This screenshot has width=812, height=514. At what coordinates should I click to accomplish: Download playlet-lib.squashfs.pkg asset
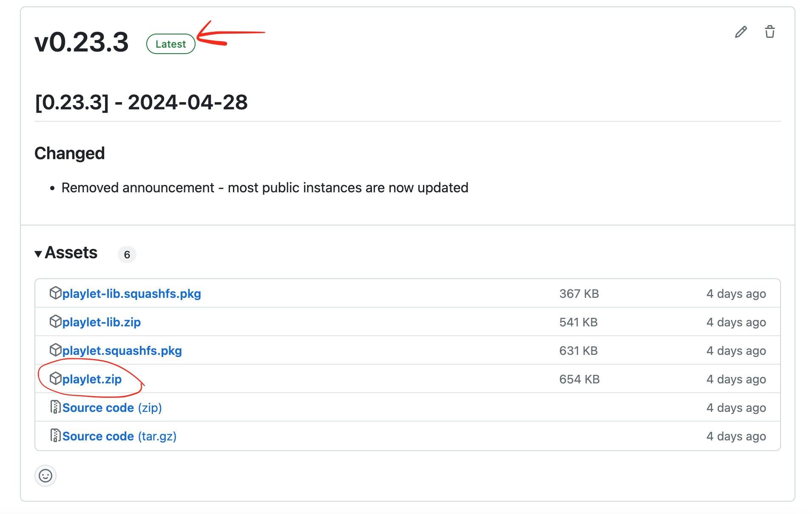pyautogui.click(x=131, y=294)
